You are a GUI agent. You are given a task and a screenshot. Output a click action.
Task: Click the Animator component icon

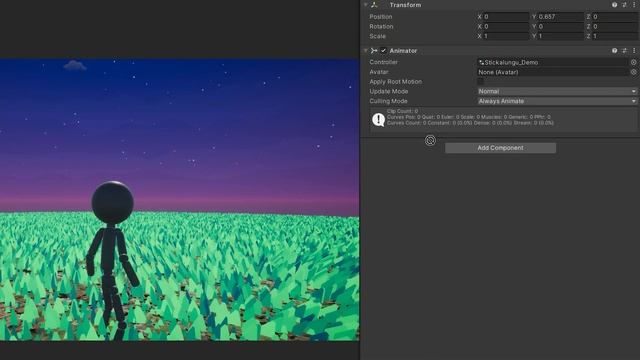tap(374, 51)
